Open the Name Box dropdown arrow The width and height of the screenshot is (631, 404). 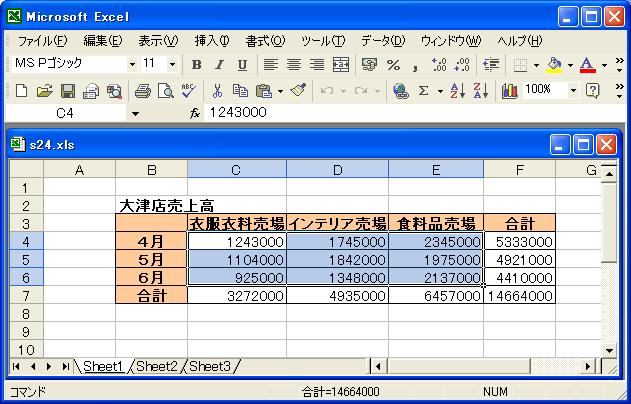coord(136,114)
